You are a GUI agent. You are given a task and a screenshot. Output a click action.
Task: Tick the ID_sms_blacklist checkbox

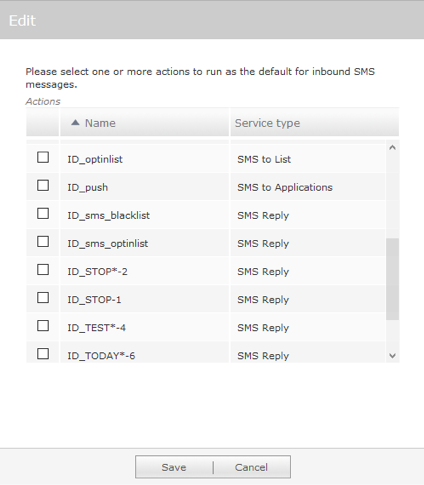(x=43, y=213)
